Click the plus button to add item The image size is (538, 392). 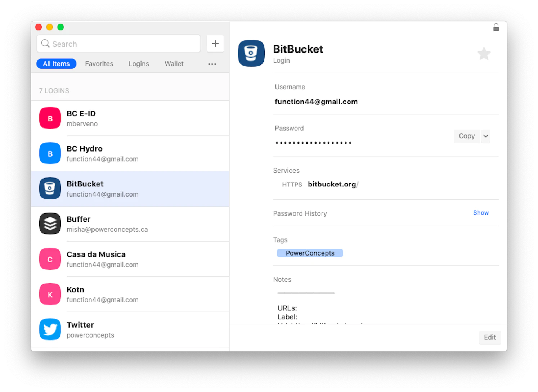(215, 44)
